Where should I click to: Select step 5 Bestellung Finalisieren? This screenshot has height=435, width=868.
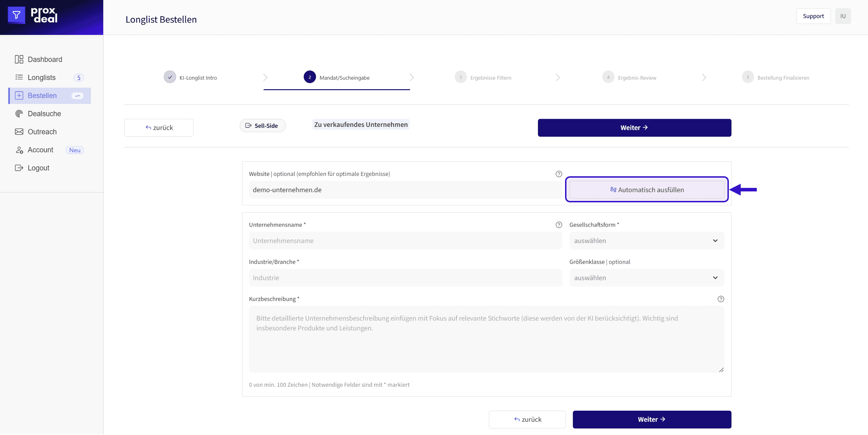pyautogui.click(x=776, y=78)
